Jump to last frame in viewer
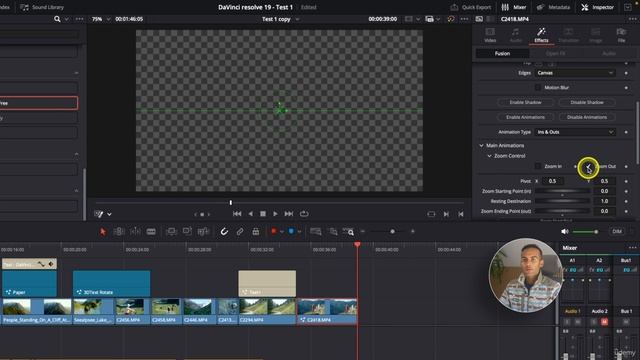 pyautogui.click(x=289, y=214)
